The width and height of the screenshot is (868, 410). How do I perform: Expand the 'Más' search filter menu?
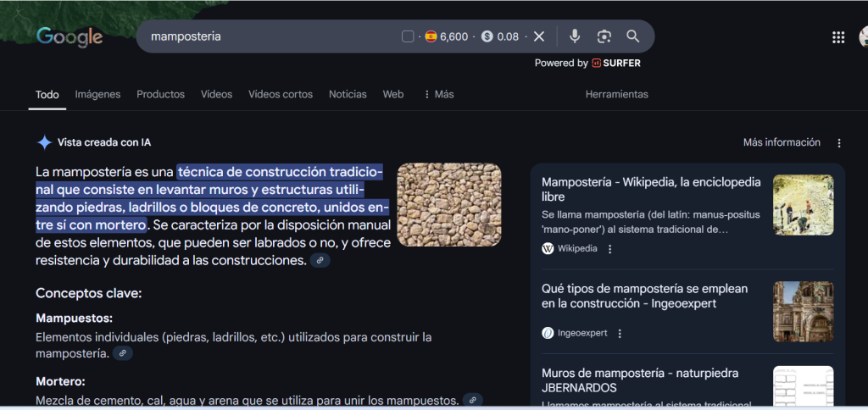pyautogui.click(x=438, y=94)
